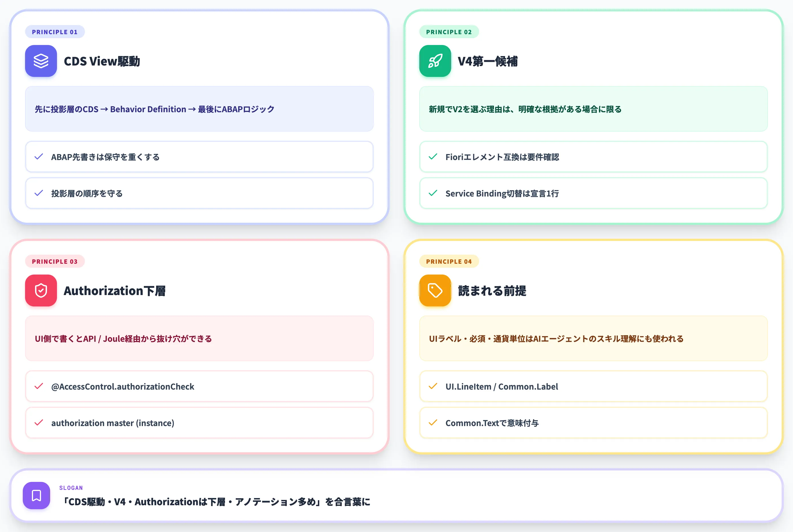The image size is (793, 532).
Task: Select the PRINCIPLE 03 badge
Action: 55,261
